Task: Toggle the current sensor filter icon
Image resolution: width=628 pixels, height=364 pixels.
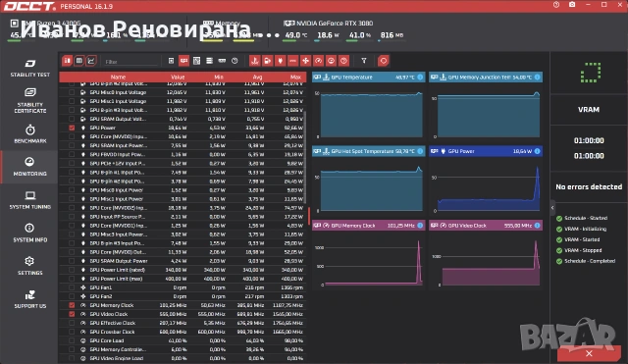Action: [x=292, y=61]
